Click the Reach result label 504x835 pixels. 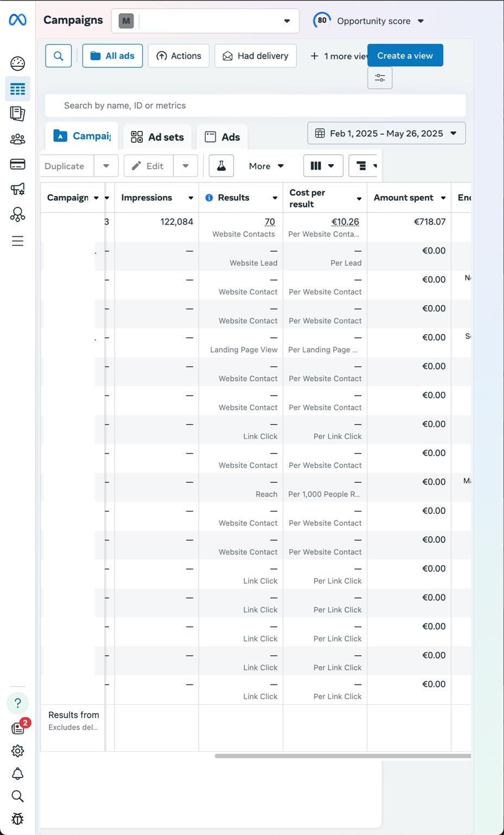[x=266, y=494]
